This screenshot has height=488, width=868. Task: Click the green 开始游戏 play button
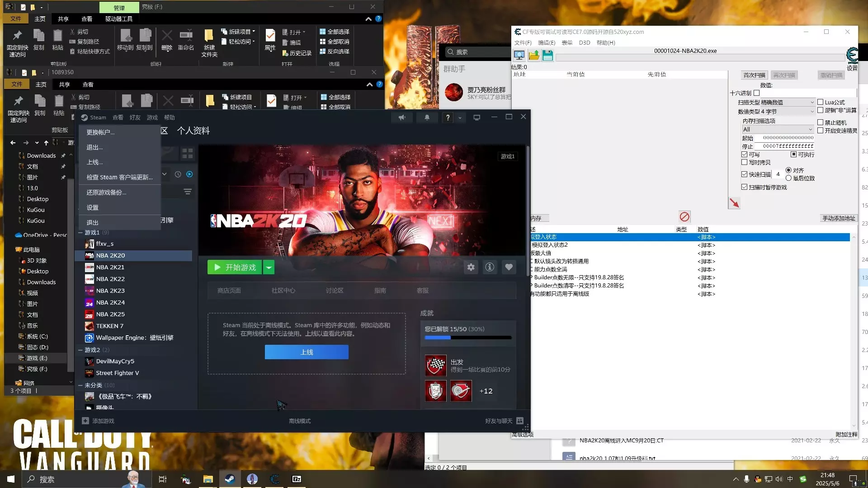coord(235,267)
